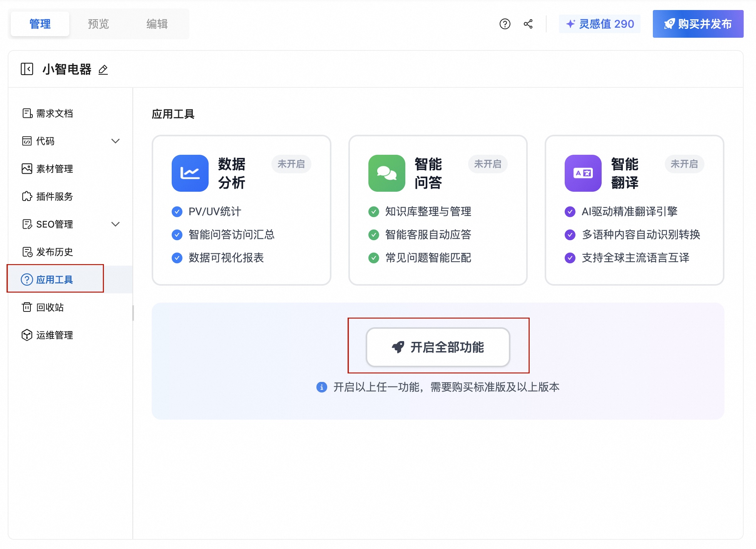Open the help question-mark icon in top bar
756x549 pixels.
(505, 24)
